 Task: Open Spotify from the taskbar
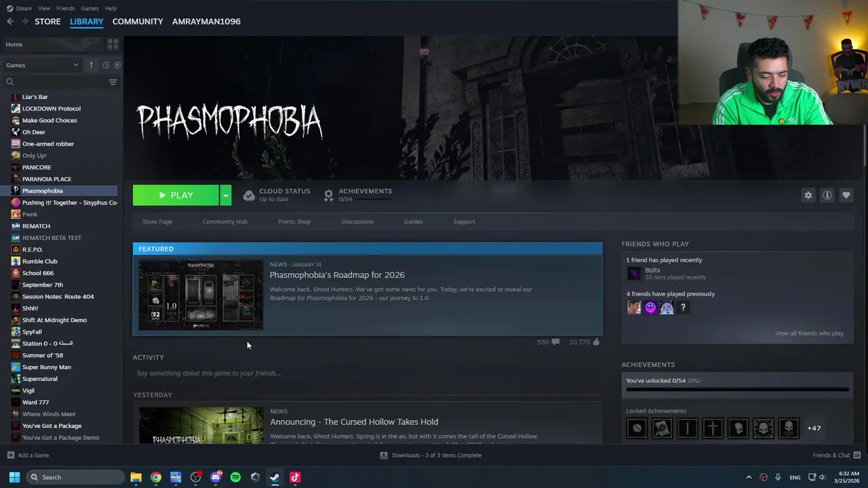pos(235,477)
